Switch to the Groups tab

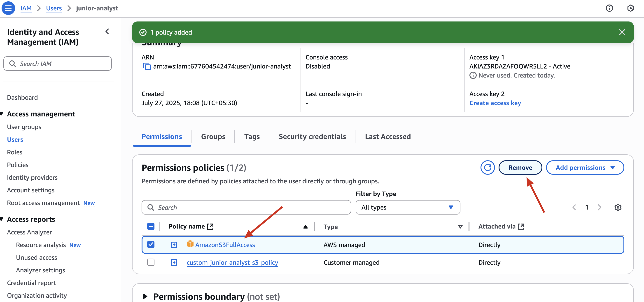point(213,136)
